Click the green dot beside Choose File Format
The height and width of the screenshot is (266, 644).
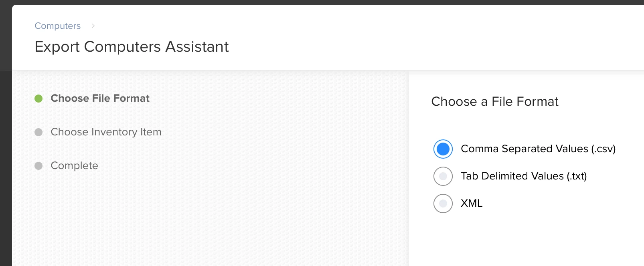38,99
